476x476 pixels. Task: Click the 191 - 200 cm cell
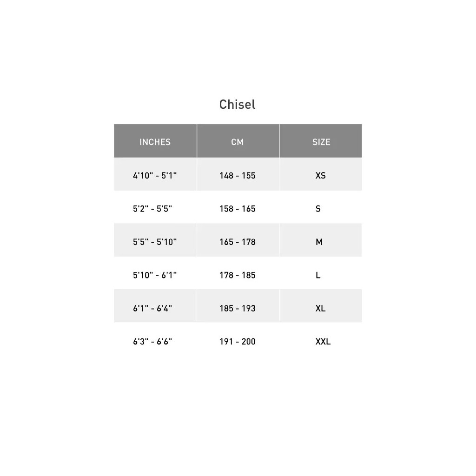tap(238, 342)
